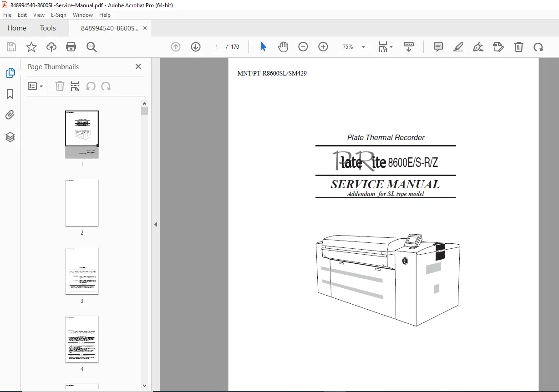Open the Help menu
Screen dimensions: 559x392
(105, 15)
